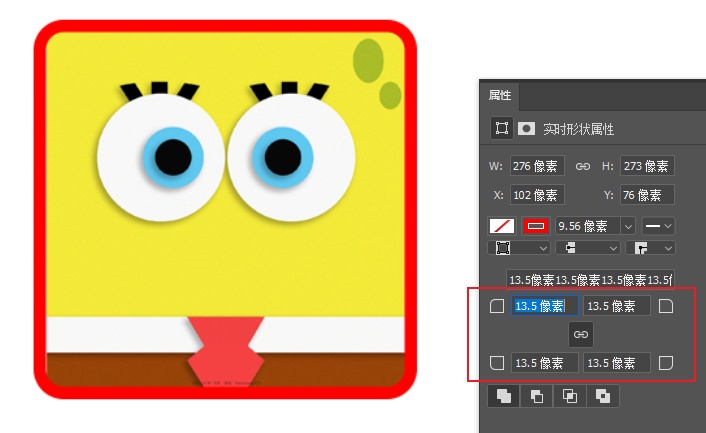Screen dimensions: 706x433
Task: Click the top-right corner radius icon
Action: pyautogui.click(x=665, y=307)
